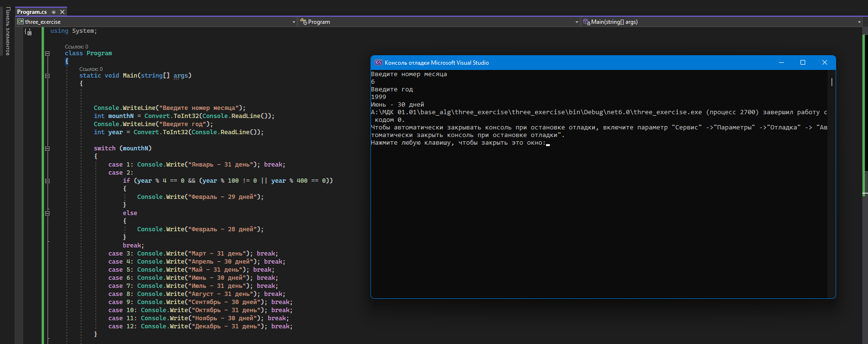Open the three_exercise project dropdown
This screenshot has width=868, height=344.
click(156, 22)
